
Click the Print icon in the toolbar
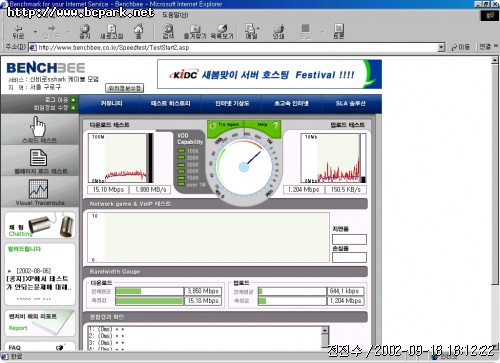278,31
